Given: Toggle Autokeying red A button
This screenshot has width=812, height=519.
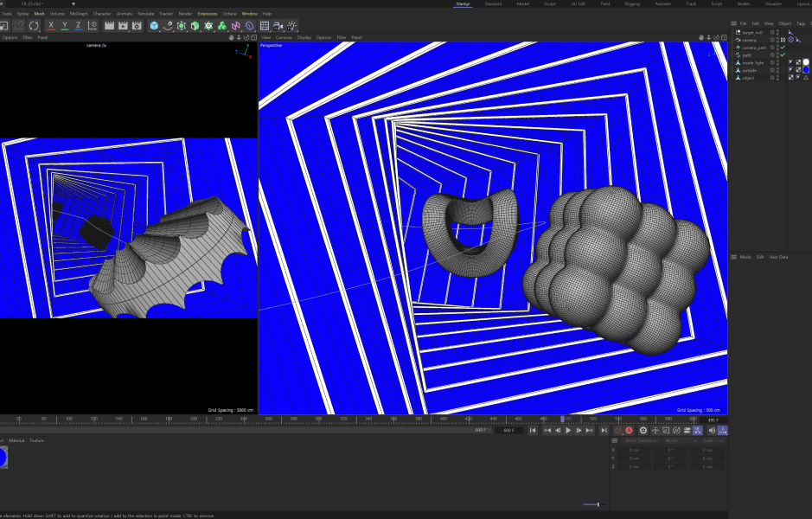Looking at the screenshot, I should click(x=629, y=431).
